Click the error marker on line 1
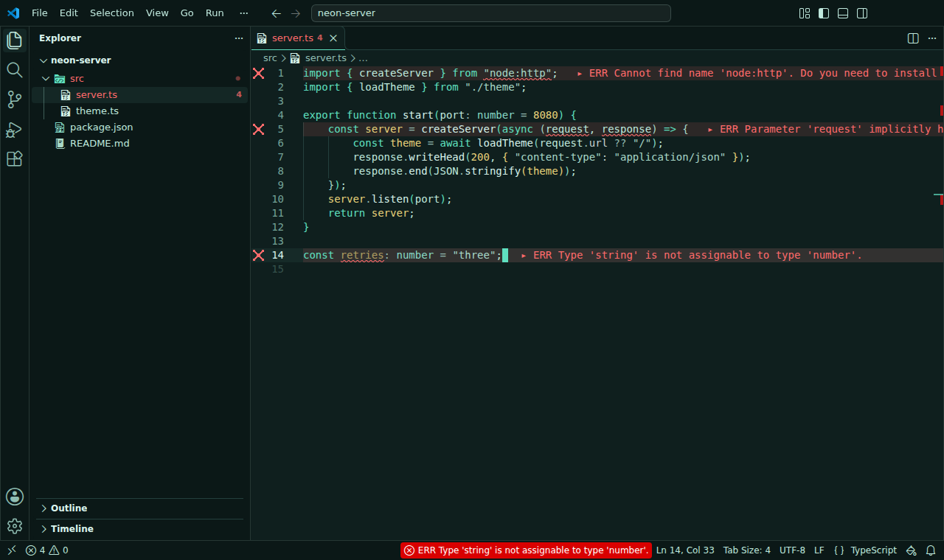The width and height of the screenshot is (944, 560). click(x=258, y=73)
